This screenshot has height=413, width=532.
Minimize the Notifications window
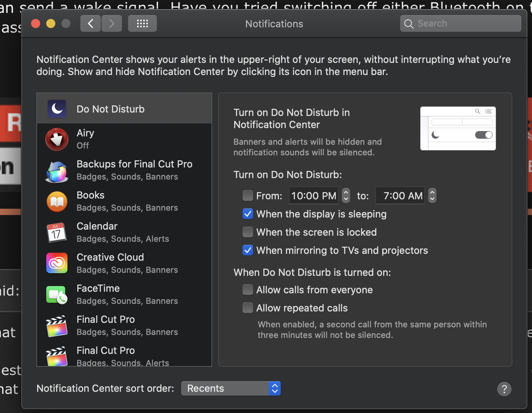pyautogui.click(x=51, y=24)
